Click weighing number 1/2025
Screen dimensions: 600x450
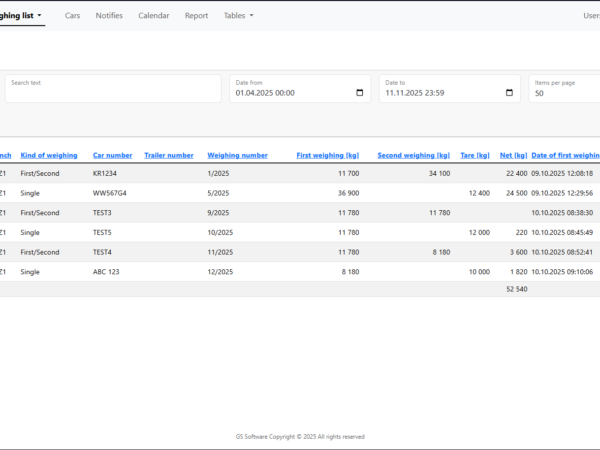218,173
